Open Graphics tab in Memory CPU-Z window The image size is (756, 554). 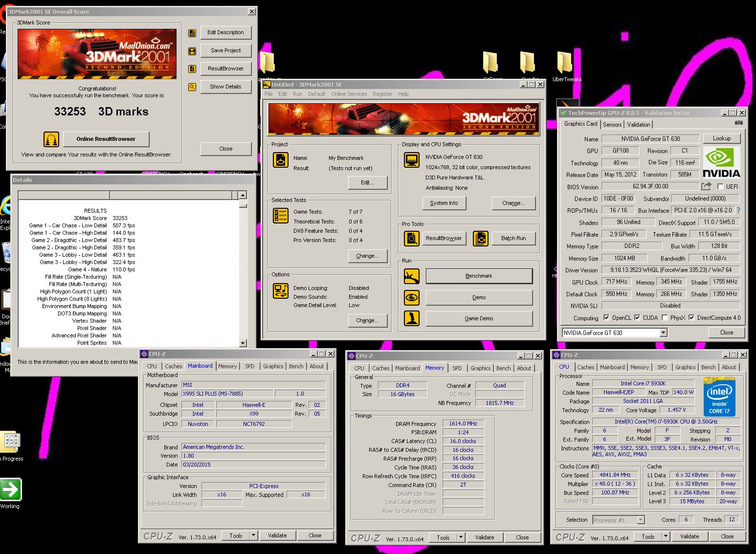coord(480,368)
